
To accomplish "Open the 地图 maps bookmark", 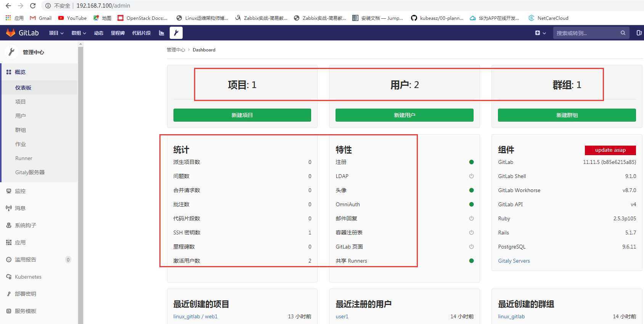I will pos(102,18).
